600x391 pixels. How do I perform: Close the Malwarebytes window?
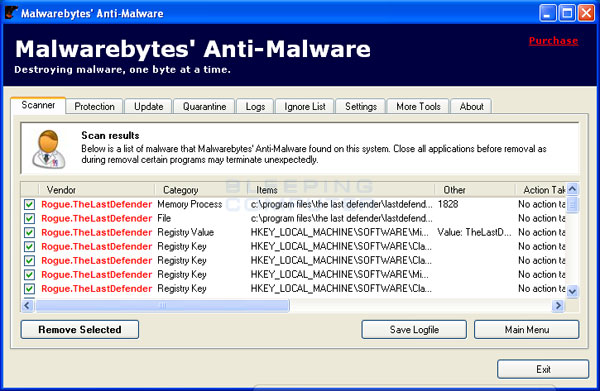coord(586,13)
